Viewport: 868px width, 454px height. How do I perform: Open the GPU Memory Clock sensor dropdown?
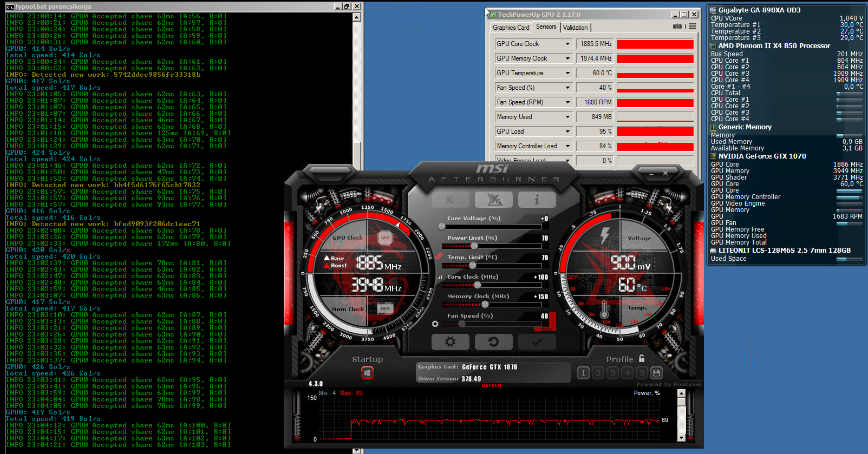(x=567, y=58)
